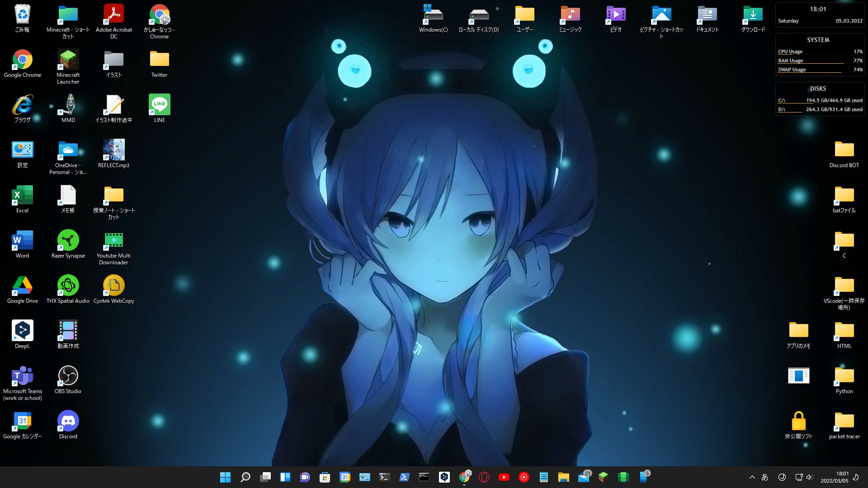This screenshot has height=488, width=868.
Task: Open File Explorer from the taskbar
Action: (x=563, y=477)
